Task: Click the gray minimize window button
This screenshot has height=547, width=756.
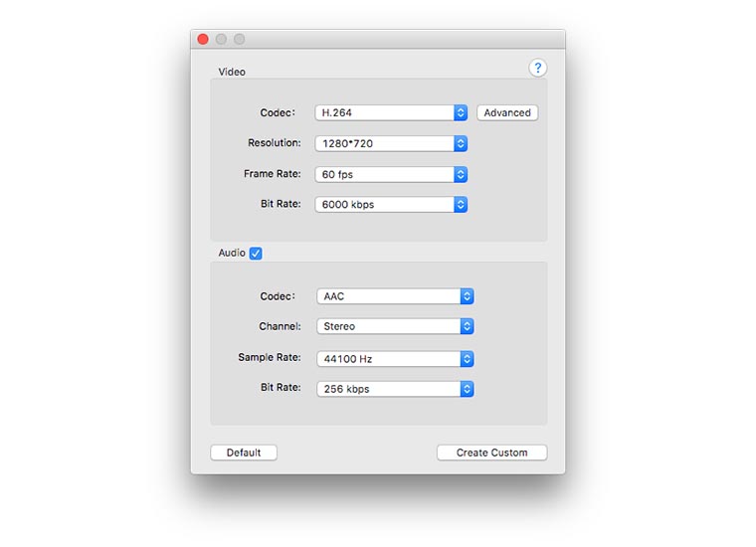Action: 221,40
